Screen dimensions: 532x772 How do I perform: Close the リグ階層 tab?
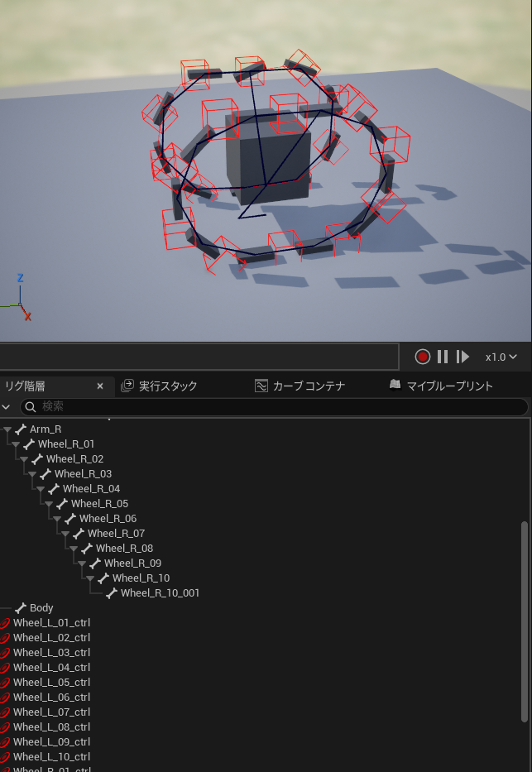point(100,386)
